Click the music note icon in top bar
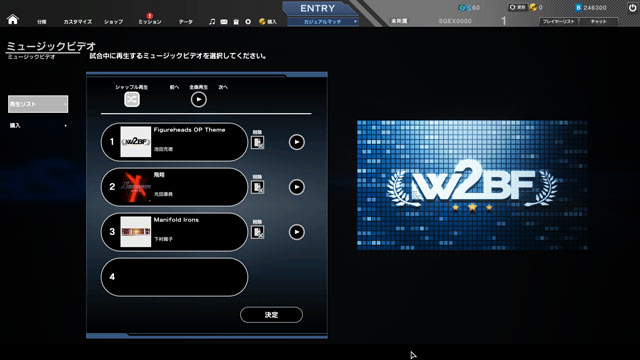This screenshot has height=360, width=640. click(211, 22)
